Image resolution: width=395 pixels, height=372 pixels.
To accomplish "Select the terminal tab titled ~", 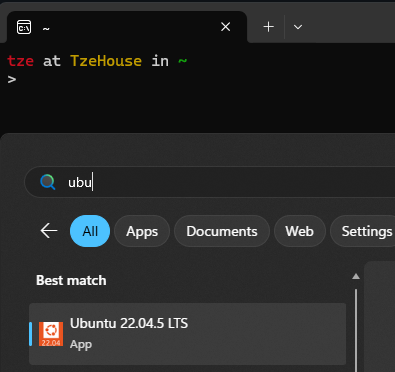I will pos(127,27).
